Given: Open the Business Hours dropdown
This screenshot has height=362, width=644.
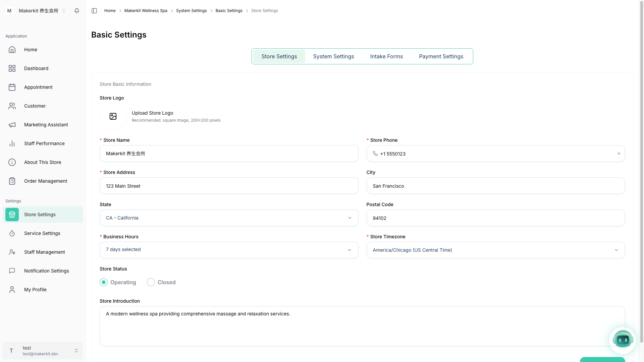Looking at the screenshot, I should (x=229, y=250).
